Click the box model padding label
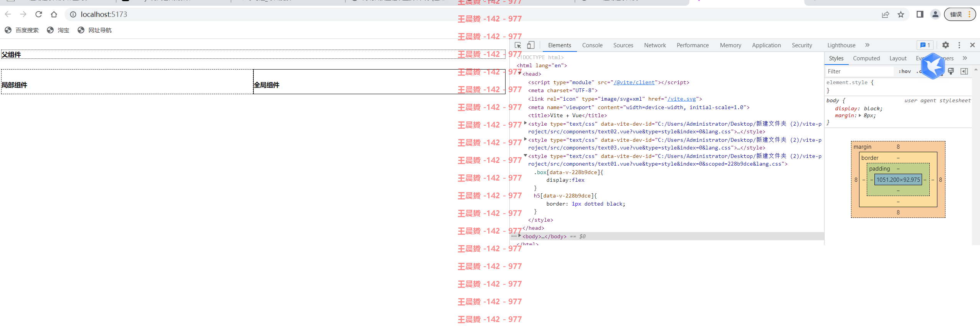The image size is (980, 332). [x=879, y=169]
